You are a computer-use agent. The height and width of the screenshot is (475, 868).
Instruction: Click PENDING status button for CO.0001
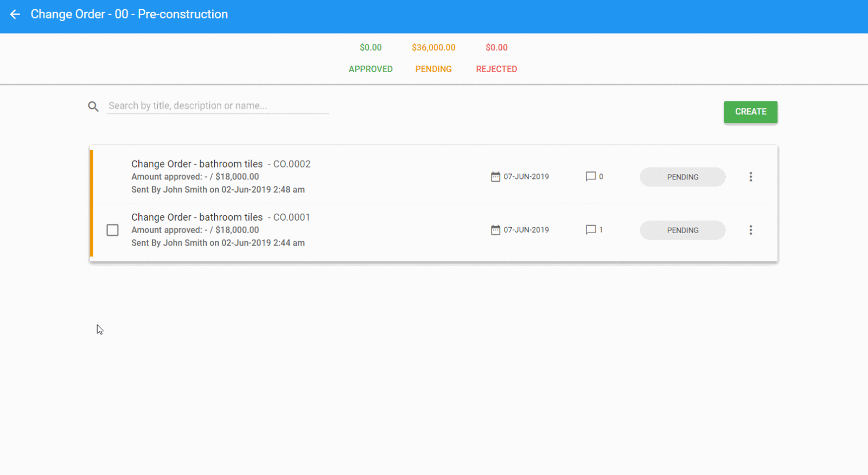pos(682,230)
